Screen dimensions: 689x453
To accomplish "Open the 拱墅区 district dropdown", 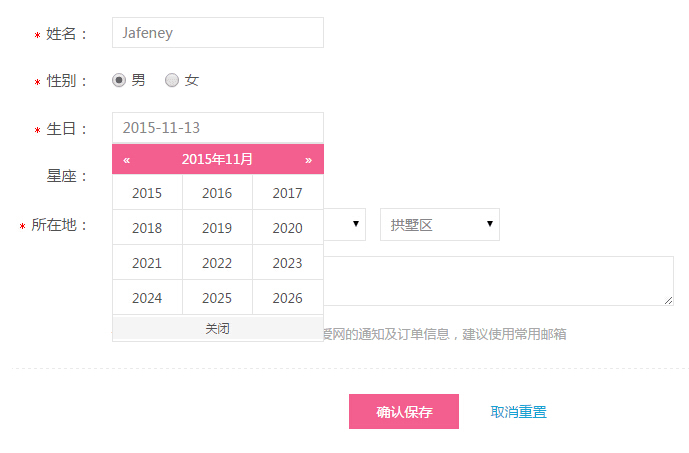I will pos(439,225).
